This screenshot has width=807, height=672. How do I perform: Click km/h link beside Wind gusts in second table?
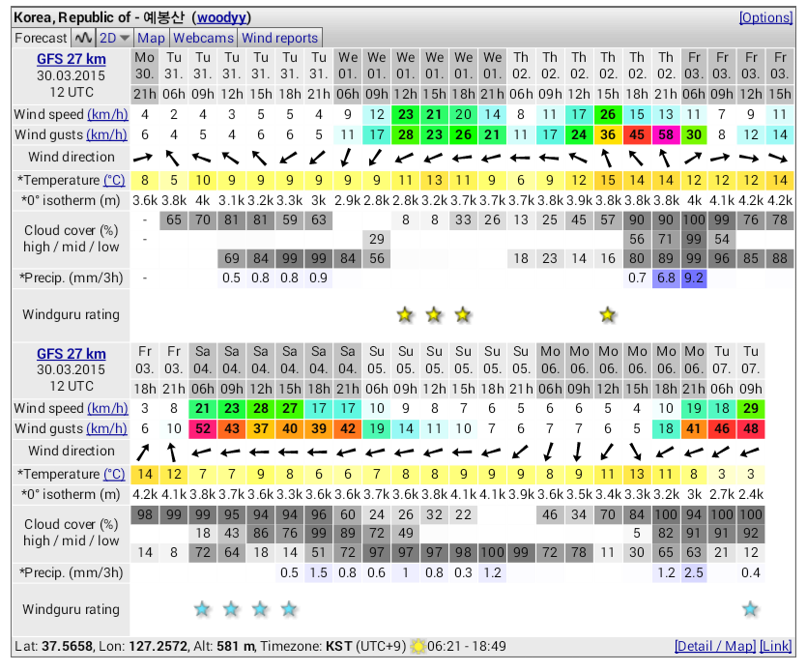[106, 429]
